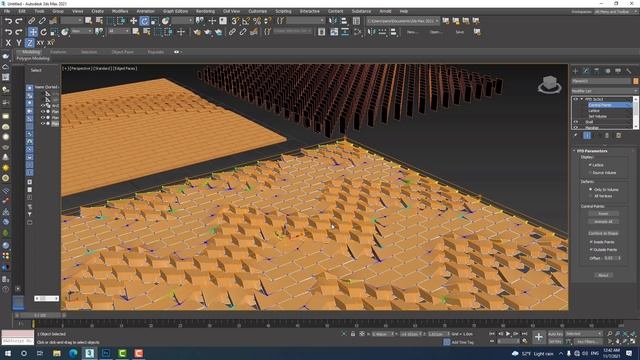Switch to the Freeform ribbon tab
640x360 pixels.
pos(58,52)
